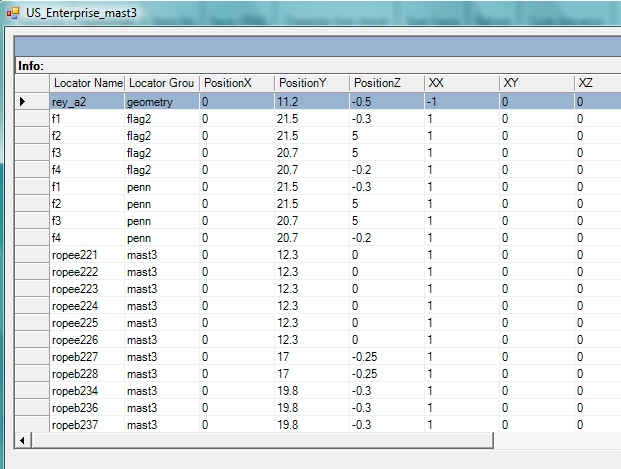Click the Info label bar
The width and height of the screenshot is (621, 469).
coord(318,65)
